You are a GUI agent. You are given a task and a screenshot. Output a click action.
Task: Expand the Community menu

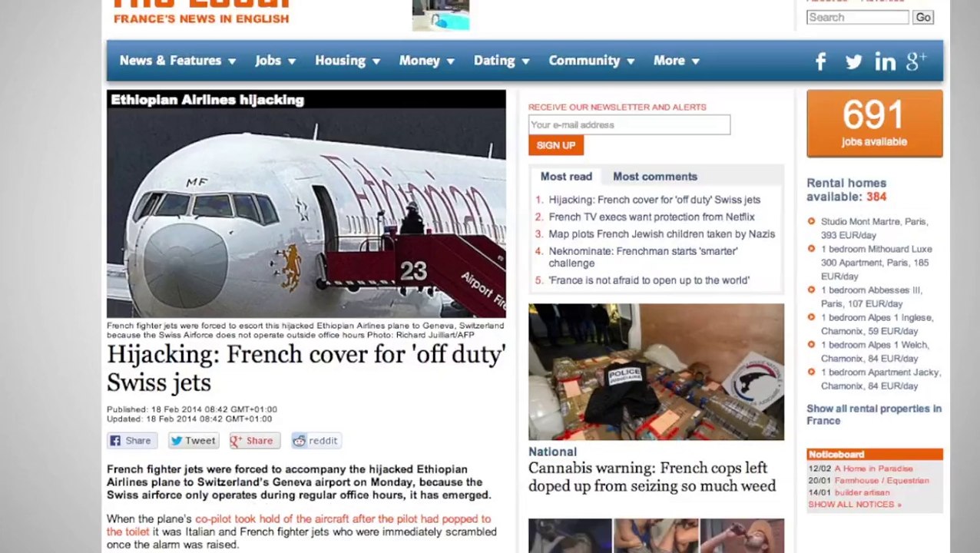[x=591, y=61]
